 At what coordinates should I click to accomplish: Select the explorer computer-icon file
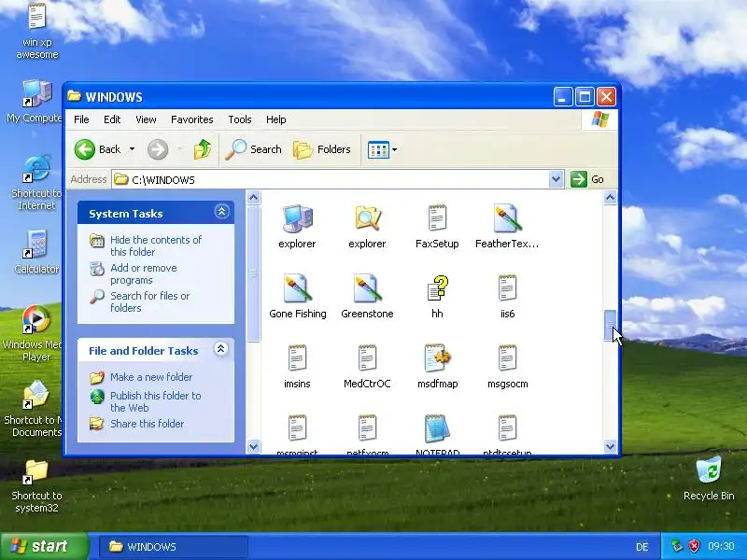point(297,226)
